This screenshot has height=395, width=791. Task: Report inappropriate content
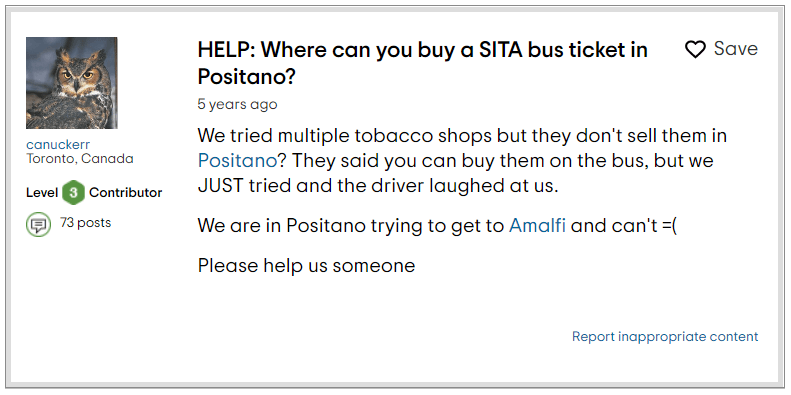coord(665,336)
